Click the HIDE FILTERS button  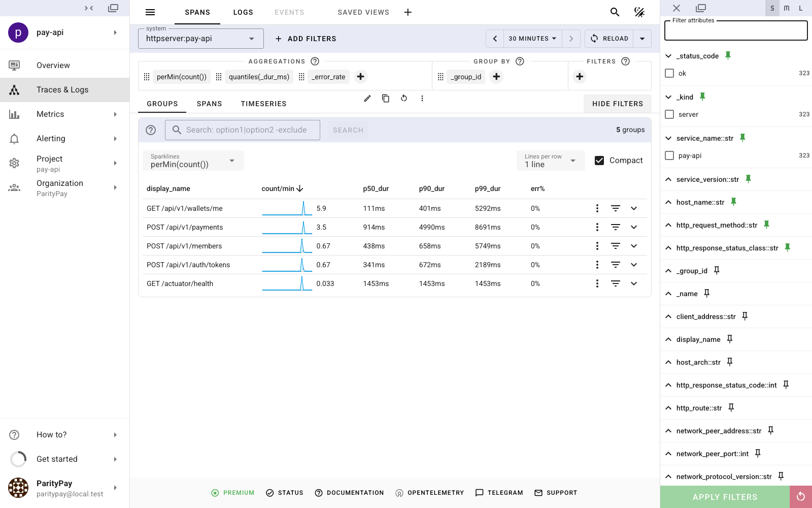coord(618,104)
